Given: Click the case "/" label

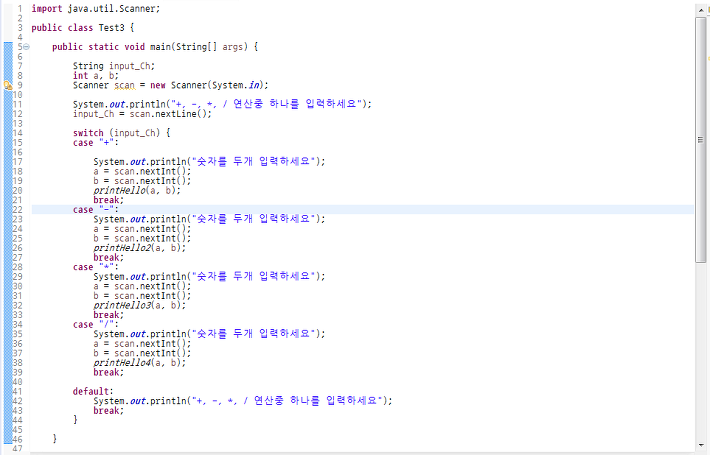Looking at the screenshot, I should pos(96,325).
